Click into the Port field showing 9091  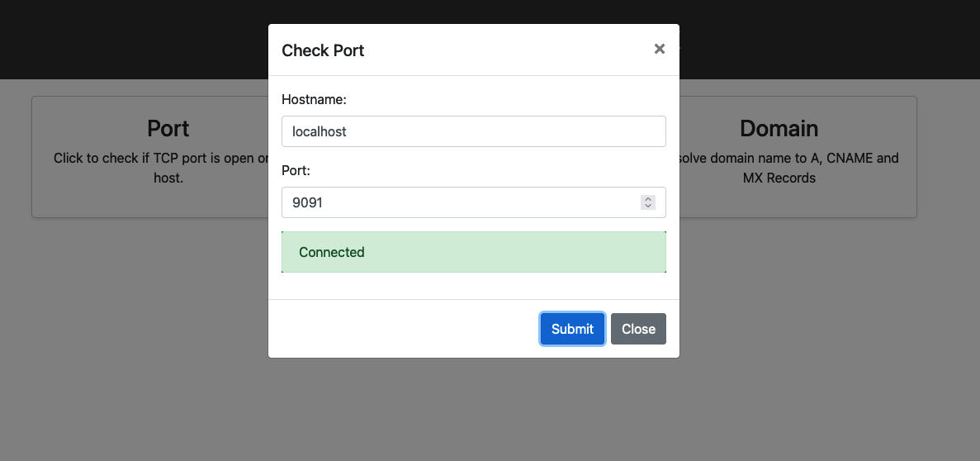click(x=458, y=202)
